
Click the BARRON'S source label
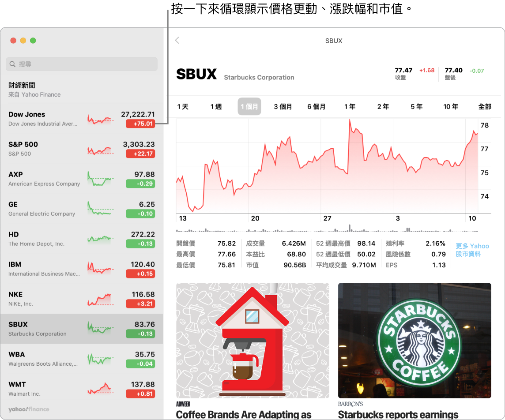[350, 404]
